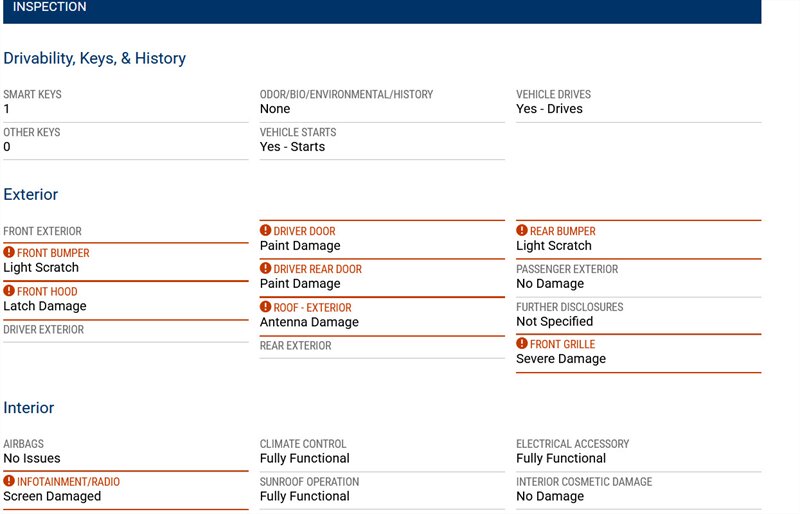Collapse the Interior section heading
Screen dimensions: 800x514
29,408
